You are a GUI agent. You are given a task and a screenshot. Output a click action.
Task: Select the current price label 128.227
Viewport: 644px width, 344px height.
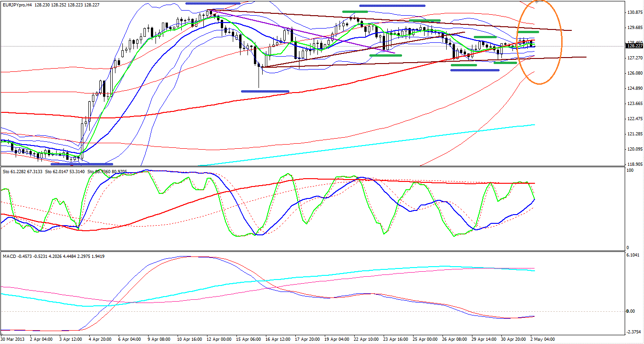[635, 46]
